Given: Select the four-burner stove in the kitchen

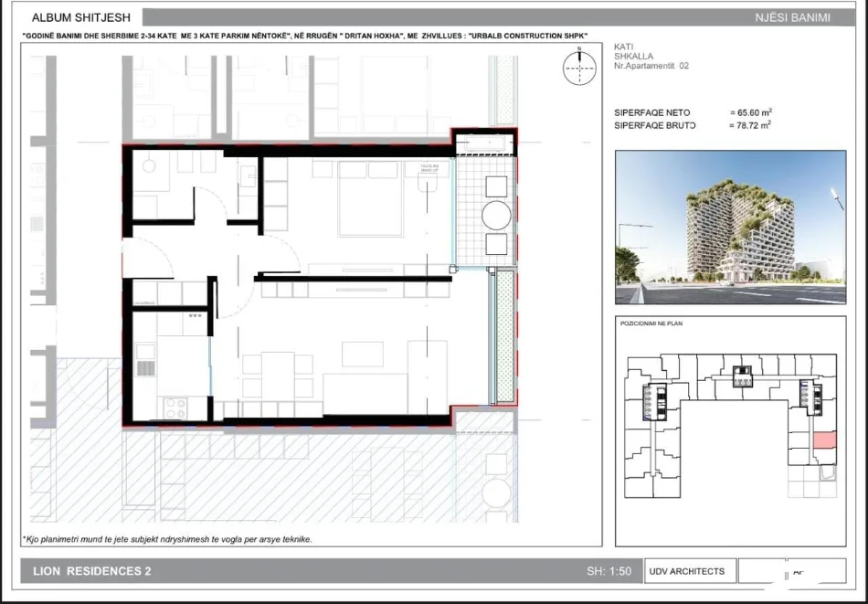Looking at the screenshot, I should (175, 408).
